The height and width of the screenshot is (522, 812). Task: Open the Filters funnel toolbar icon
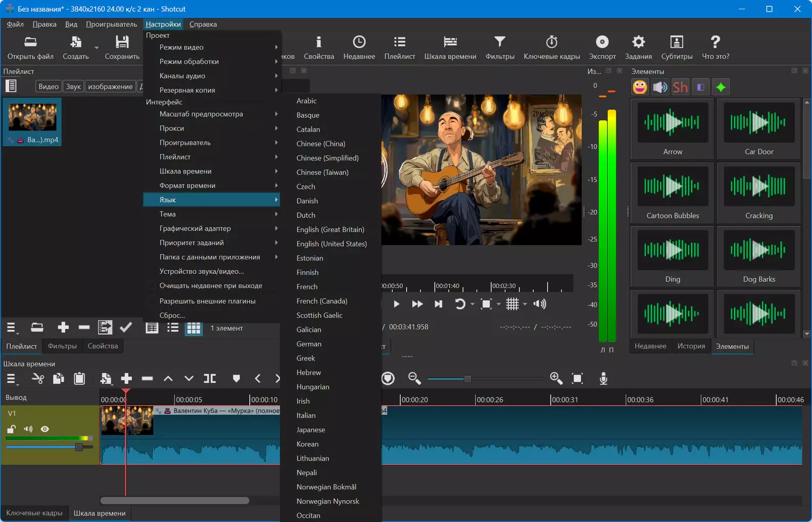click(x=499, y=47)
